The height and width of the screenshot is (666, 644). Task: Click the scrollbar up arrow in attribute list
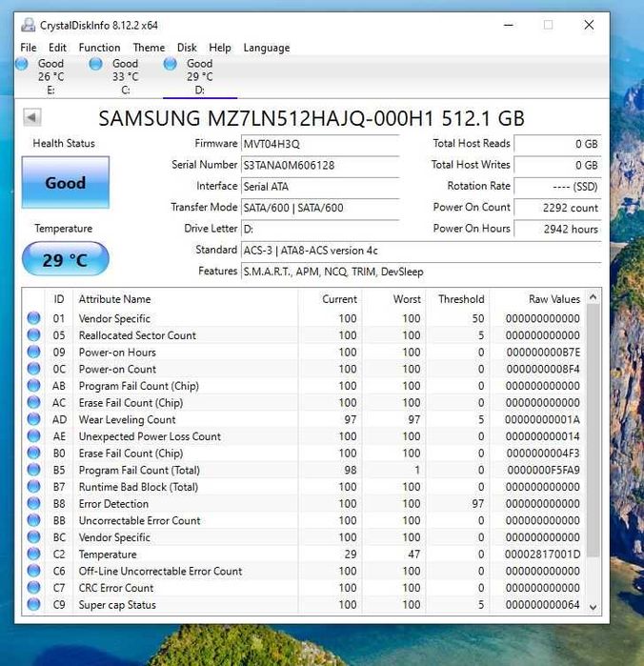tap(594, 297)
